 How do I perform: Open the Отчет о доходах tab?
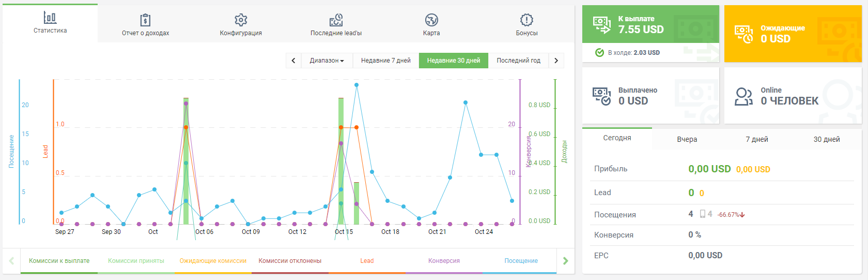click(x=145, y=24)
